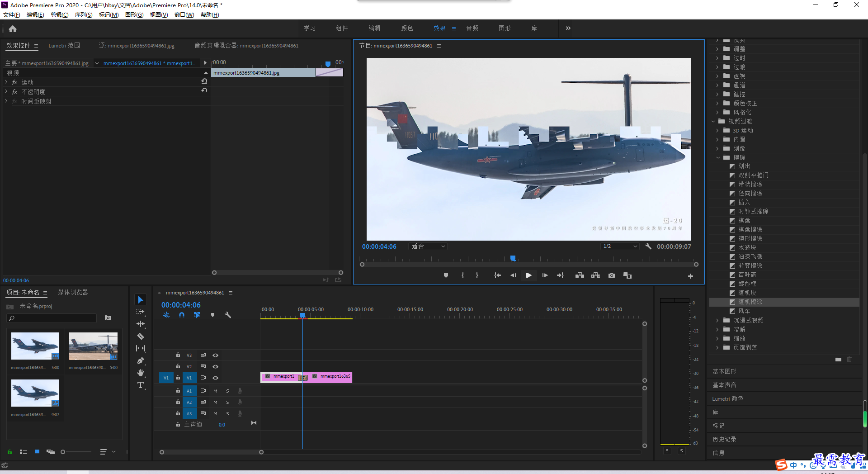Open the button editor plus icon
Viewport: 868px width, 474px height.
pyautogui.click(x=690, y=276)
